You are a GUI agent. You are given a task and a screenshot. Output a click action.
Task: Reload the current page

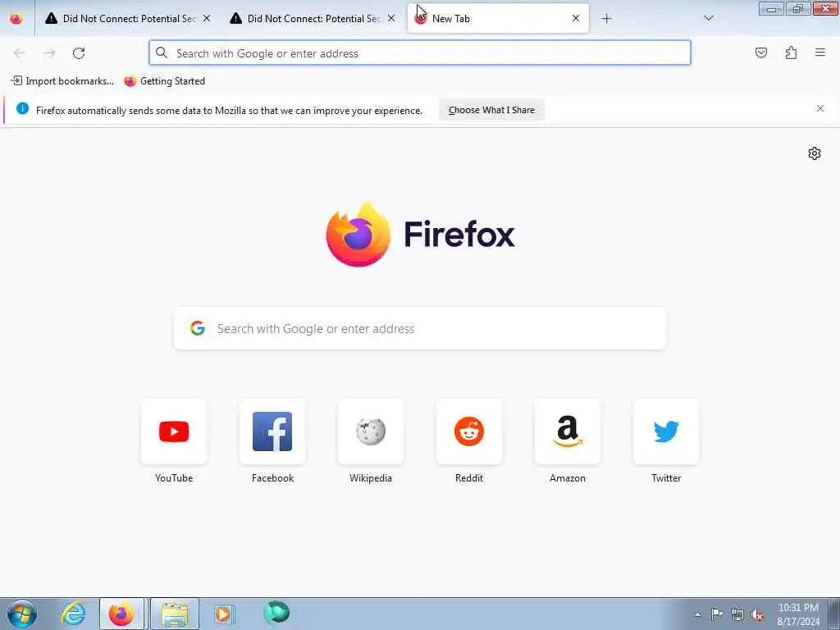[x=79, y=53]
